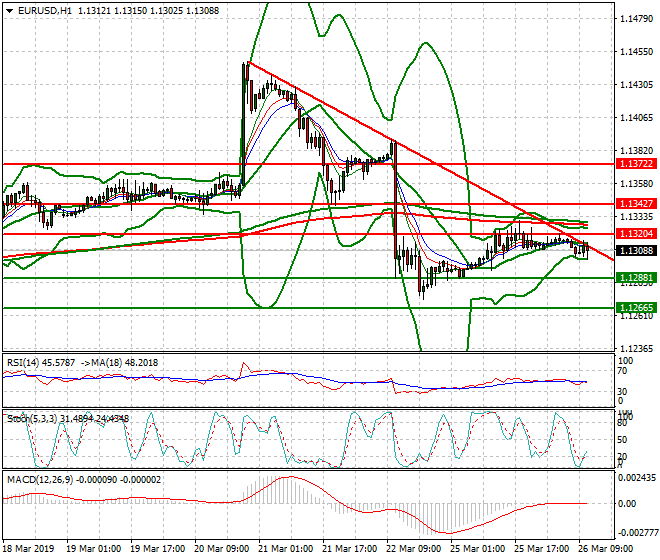Click the 1.14065 price scale value
The image size is (660, 560).
click(636, 118)
